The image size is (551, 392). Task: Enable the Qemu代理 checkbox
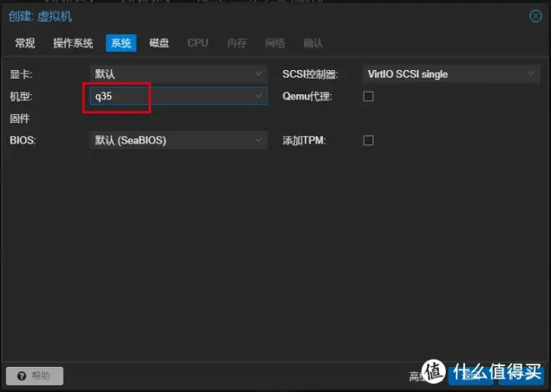(368, 96)
